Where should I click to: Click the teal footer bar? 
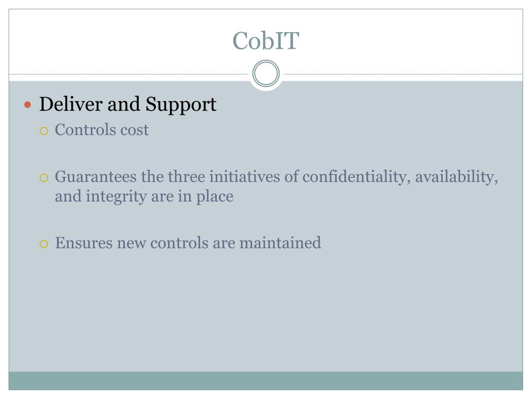tap(265, 380)
